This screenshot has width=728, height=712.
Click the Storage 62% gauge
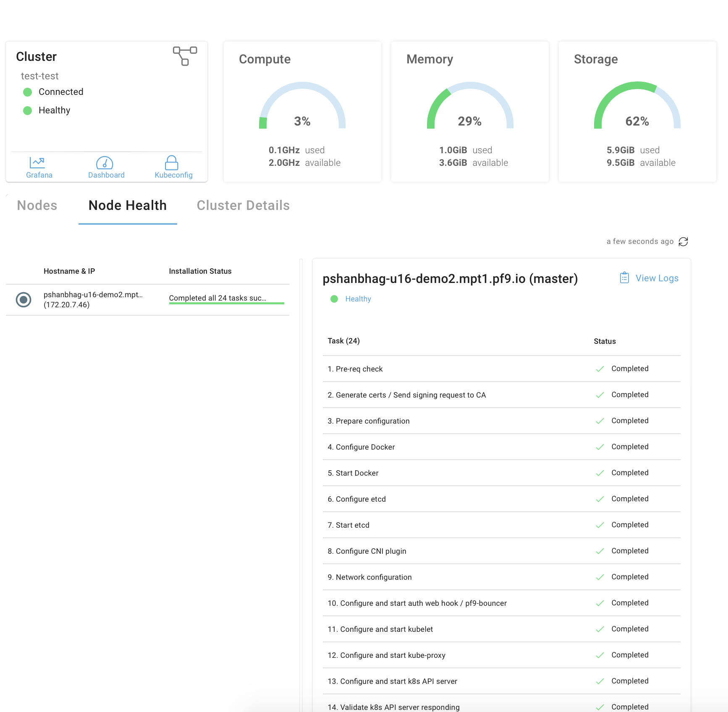(637, 107)
